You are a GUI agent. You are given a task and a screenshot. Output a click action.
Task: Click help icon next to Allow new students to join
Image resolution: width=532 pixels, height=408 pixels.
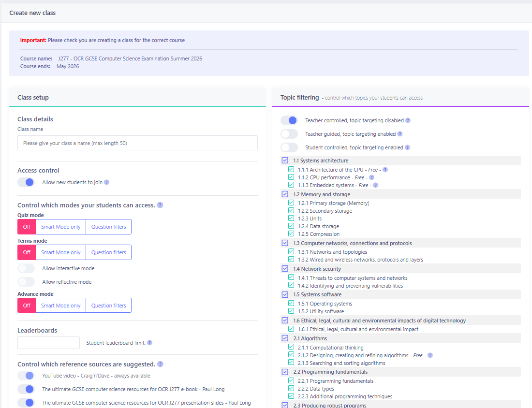pos(106,182)
